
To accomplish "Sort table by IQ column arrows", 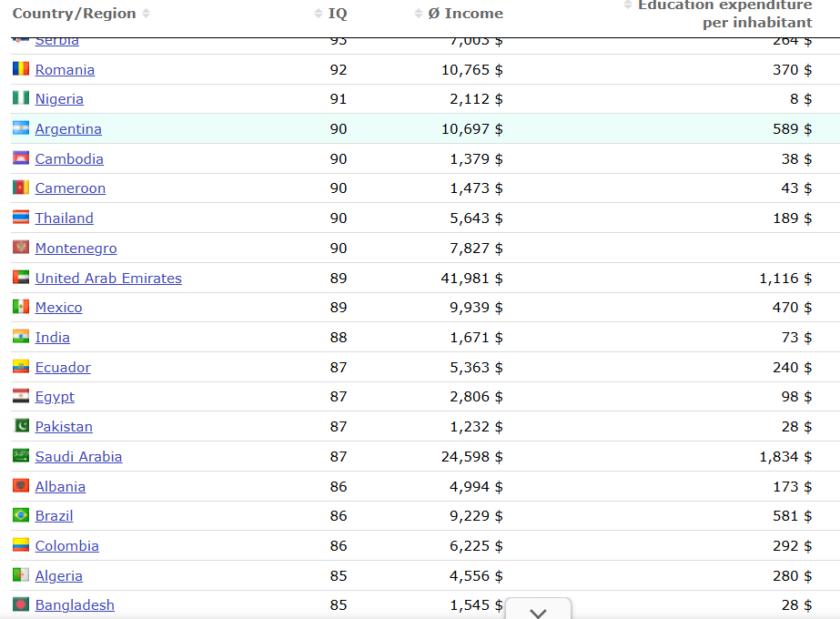I will 319,14.
